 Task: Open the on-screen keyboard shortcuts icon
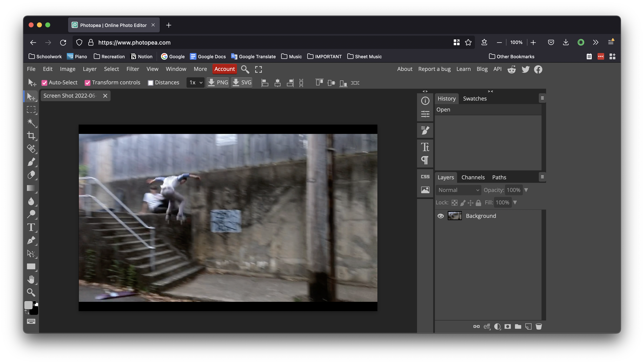coord(31,321)
